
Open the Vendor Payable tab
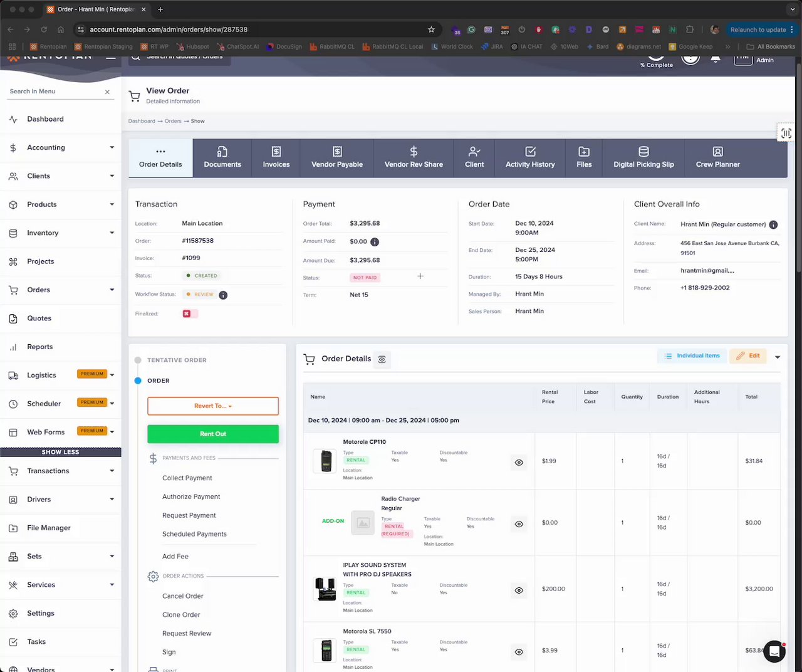click(x=337, y=158)
